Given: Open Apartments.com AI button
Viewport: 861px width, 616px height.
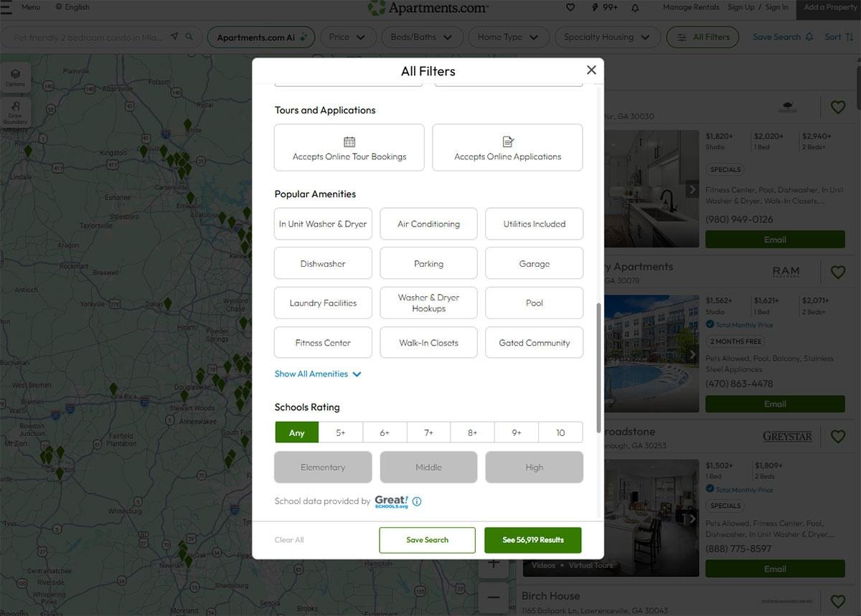Looking at the screenshot, I should coord(261,37).
